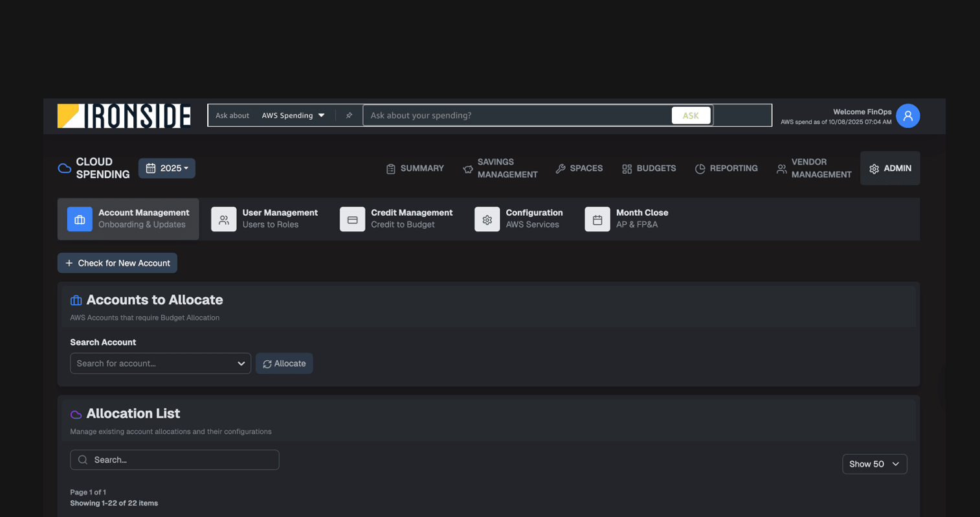The image size is (980, 517).
Task: Click the User Management users icon
Action: coord(223,219)
